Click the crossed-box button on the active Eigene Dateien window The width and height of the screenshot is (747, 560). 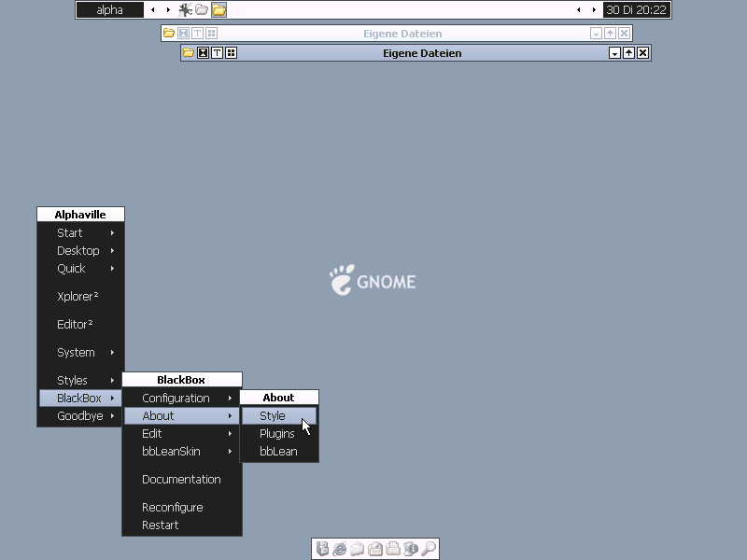tap(203, 52)
